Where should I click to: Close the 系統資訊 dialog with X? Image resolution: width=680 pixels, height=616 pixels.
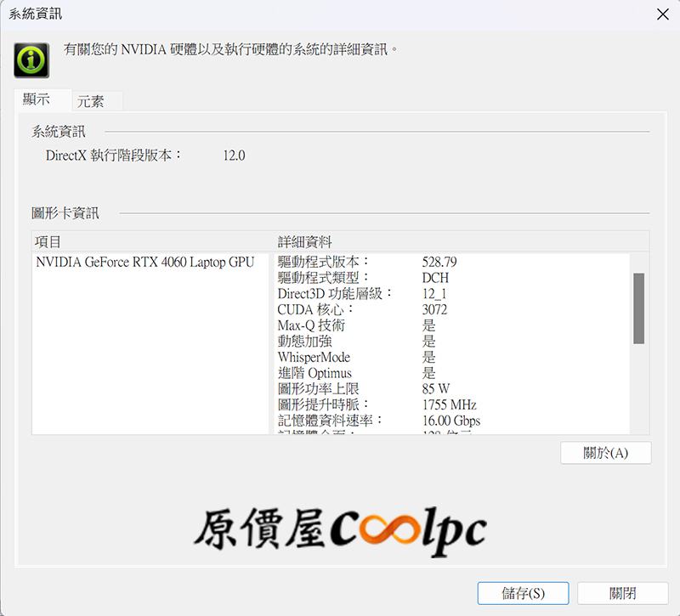(x=663, y=14)
